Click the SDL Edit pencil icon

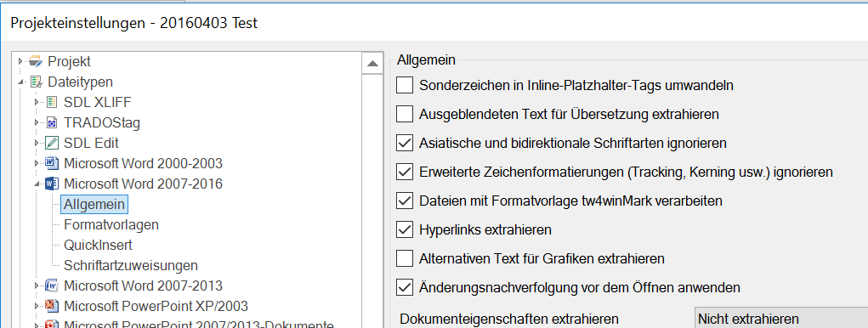52,144
